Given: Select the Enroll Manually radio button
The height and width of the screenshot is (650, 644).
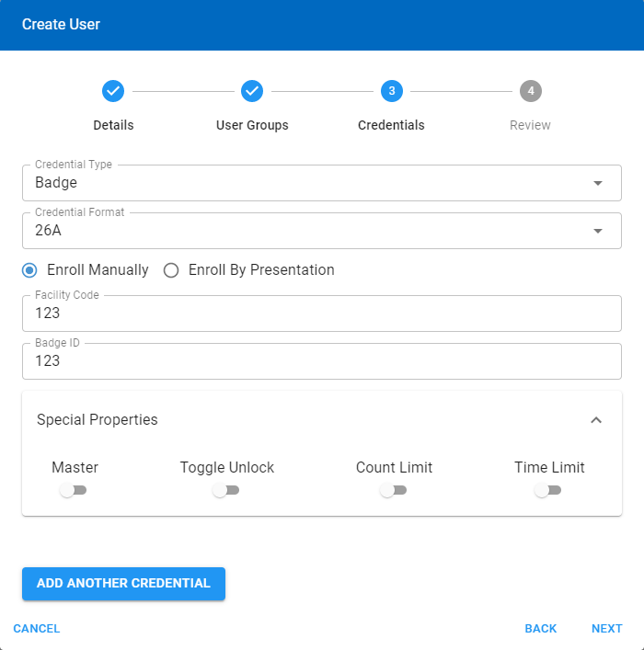Looking at the screenshot, I should [x=30, y=270].
